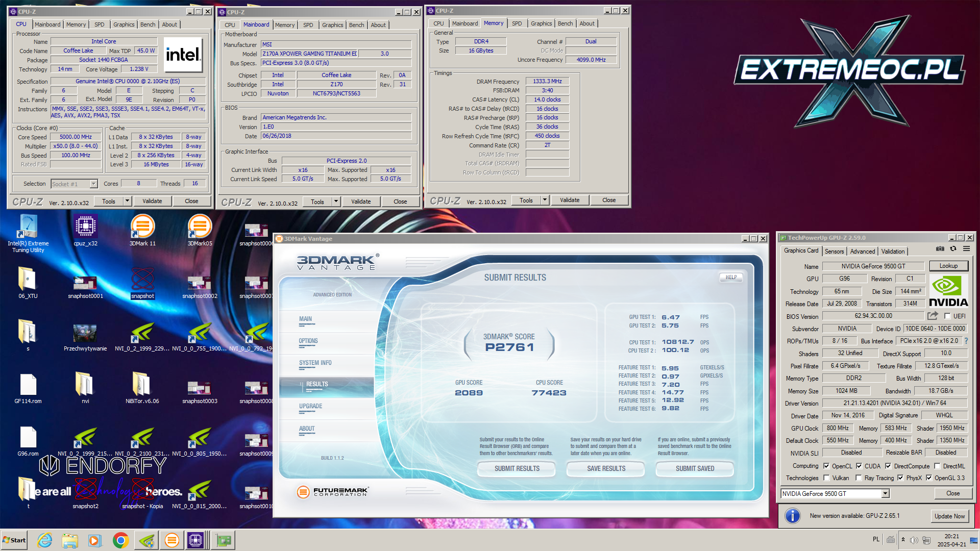The height and width of the screenshot is (551, 980).
Task: Expand Tools dropdown arrow in Memory CPU-Z window
Action: tap(545, 200)
